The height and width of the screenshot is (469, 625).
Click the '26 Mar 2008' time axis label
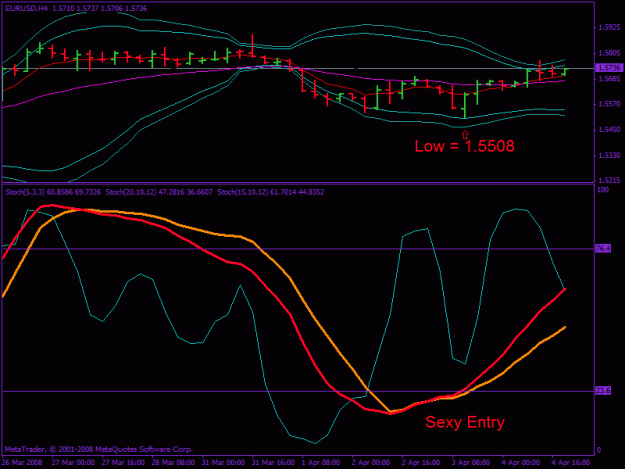[22, 463]
